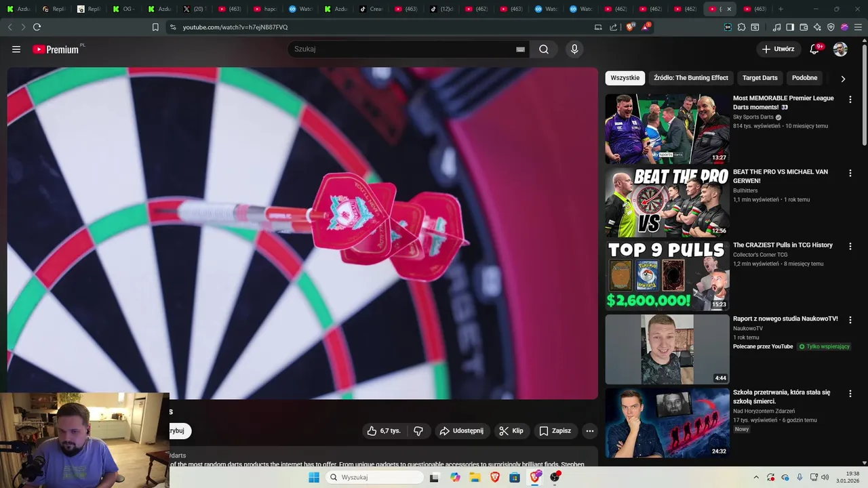Open YouTube notifications bell

pos(815,49)
